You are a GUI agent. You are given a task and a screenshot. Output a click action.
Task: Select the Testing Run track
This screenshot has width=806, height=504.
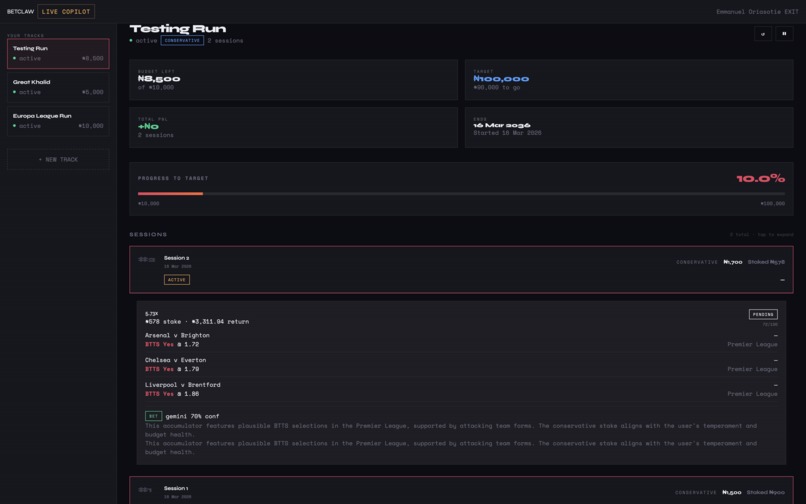[58, 53]
